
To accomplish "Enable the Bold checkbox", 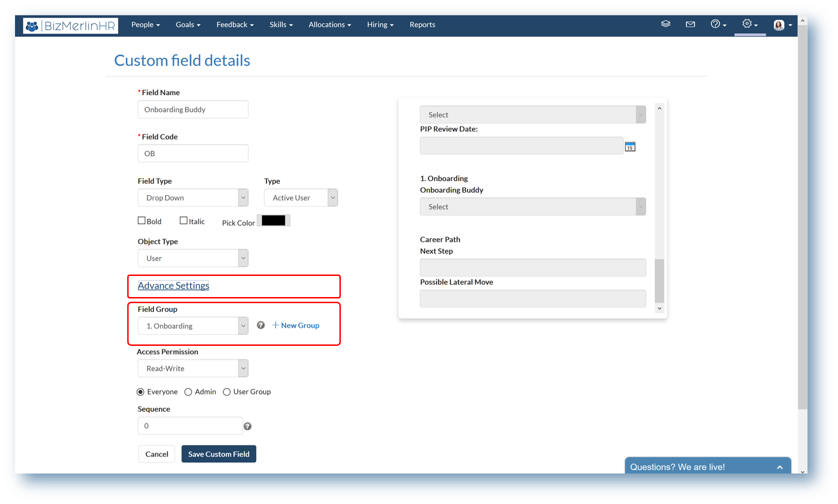I will [x=142, y=220].
